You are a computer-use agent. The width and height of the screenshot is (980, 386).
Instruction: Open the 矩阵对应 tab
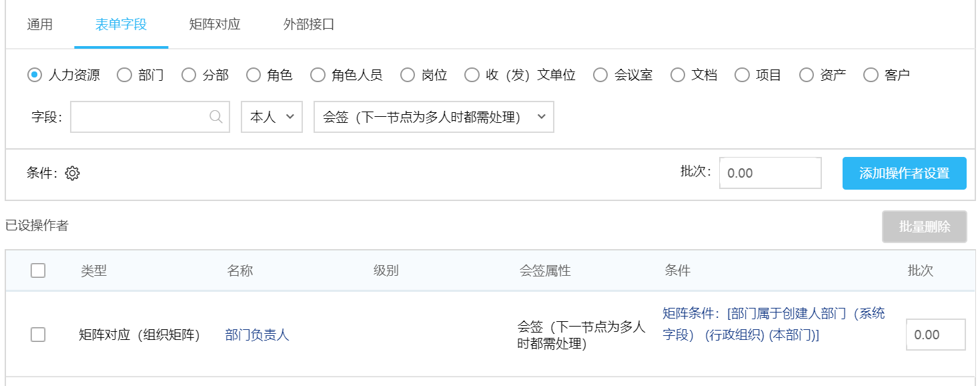tap(215, 25)
